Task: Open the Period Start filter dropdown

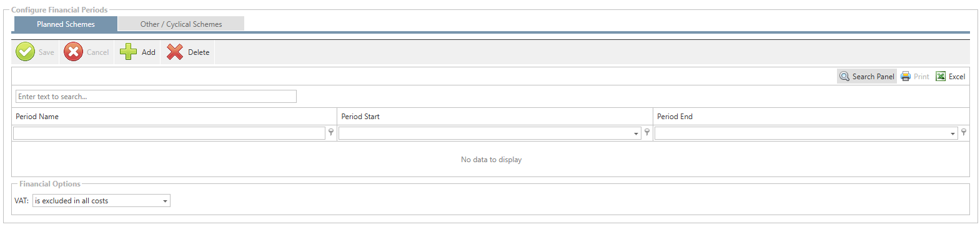Action: click(636, 133)
